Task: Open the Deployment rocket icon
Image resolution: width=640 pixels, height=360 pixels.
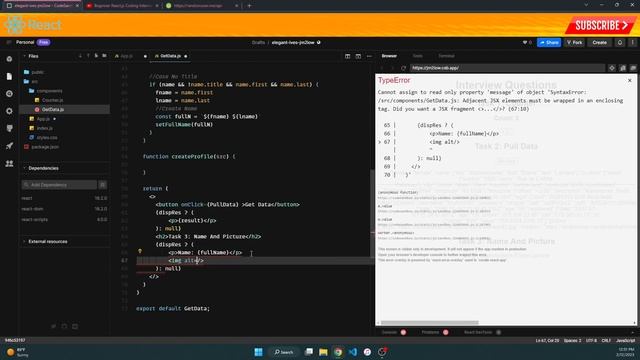Action: click(x=9, y=146)
